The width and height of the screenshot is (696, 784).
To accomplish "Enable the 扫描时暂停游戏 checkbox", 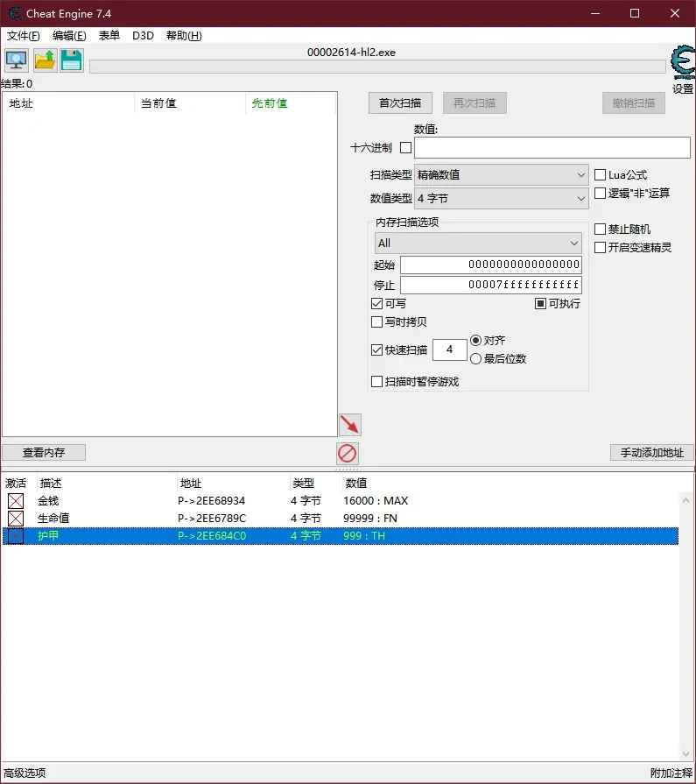I will pos(377,382).
